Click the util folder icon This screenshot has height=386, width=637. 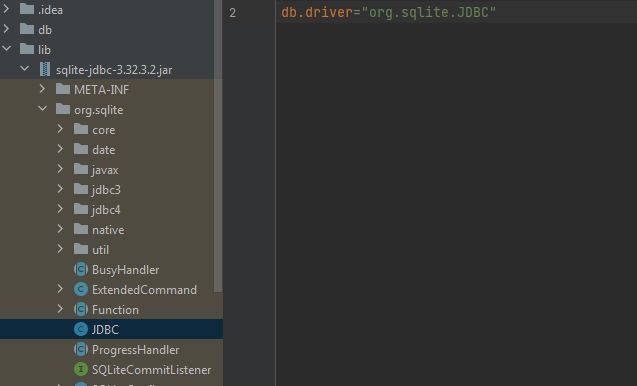pos(81,249)
